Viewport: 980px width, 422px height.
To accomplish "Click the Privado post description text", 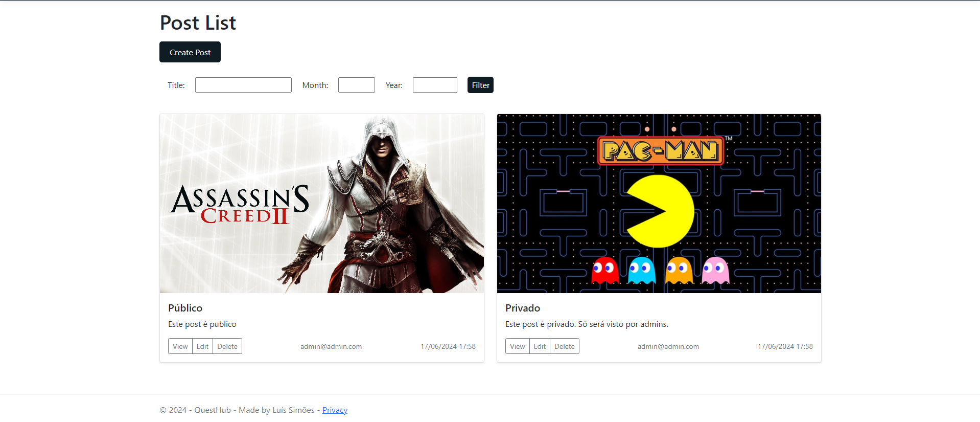I will 587,324.
